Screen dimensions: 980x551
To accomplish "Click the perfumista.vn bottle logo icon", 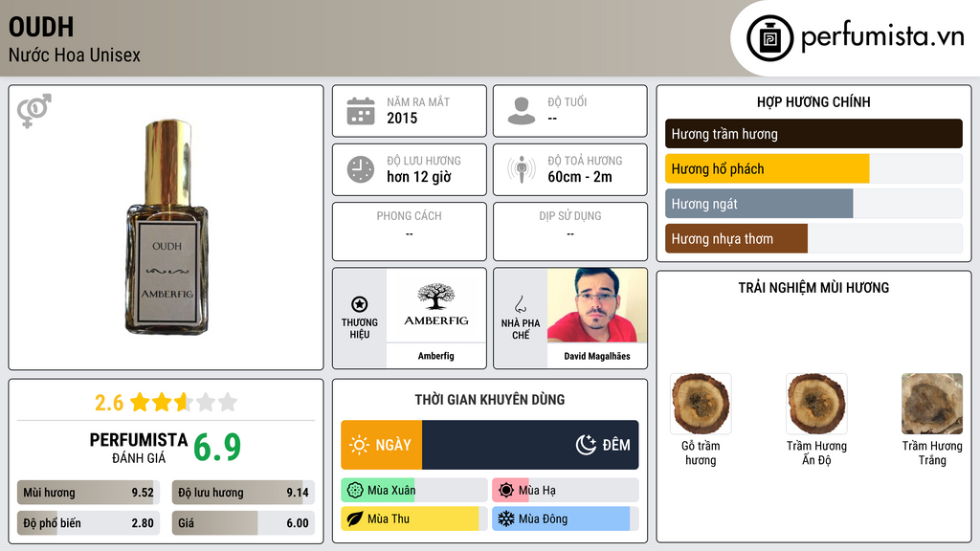I will point(769,38).
